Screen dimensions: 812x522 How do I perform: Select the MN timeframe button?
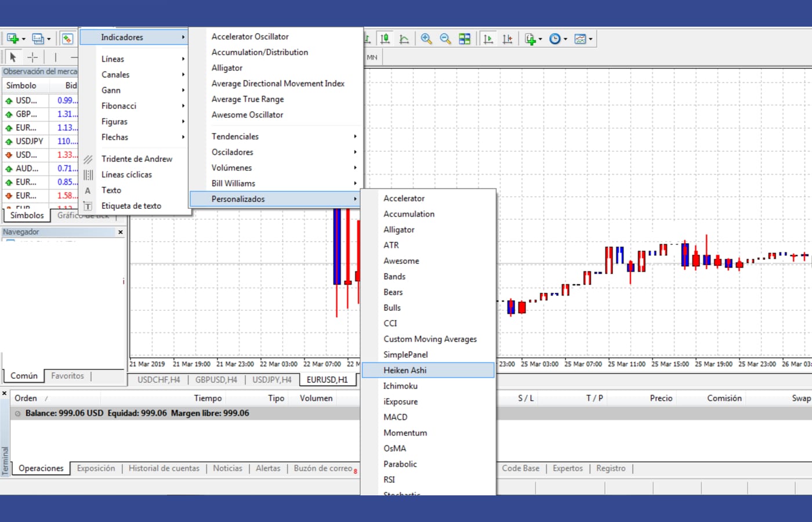click(x=372, y=57)
